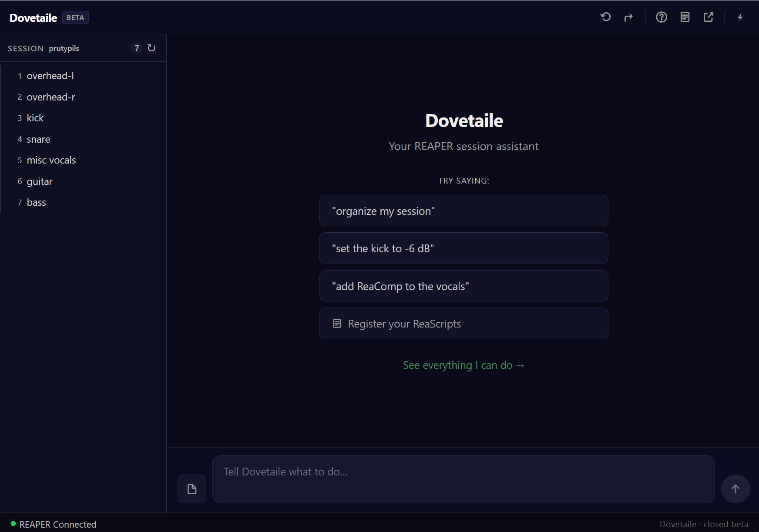The height and width of the screenshot is (532, 759).
Task: Click the undo icon in the top toolbar
Action: coord(605,17)
